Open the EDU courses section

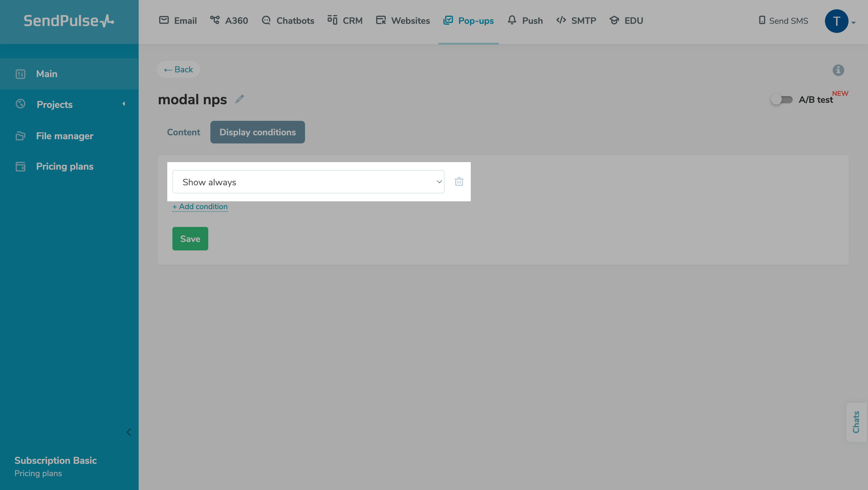click(x=626, y=21)
